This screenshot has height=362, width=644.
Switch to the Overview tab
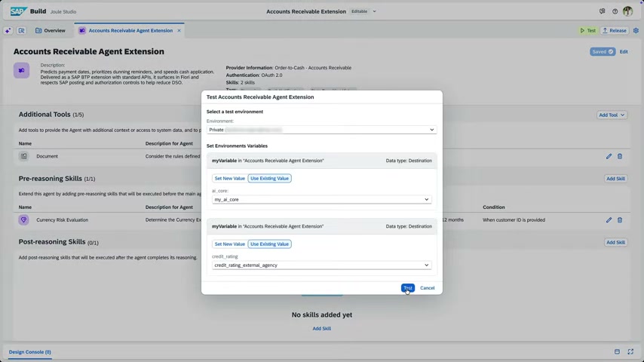50,30
